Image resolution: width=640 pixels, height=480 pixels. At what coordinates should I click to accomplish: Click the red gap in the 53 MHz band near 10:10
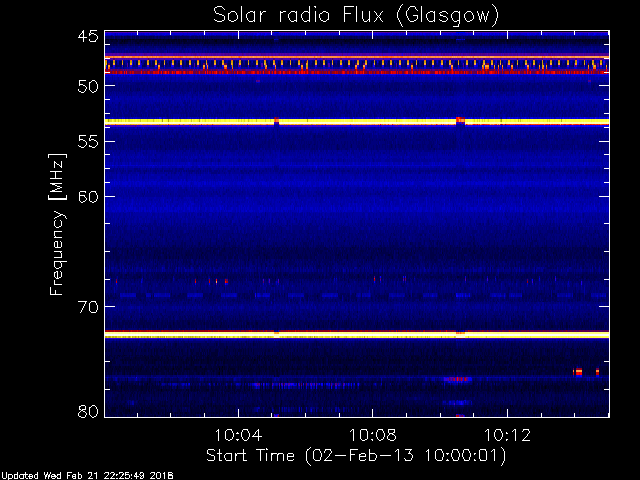[460, 120]
